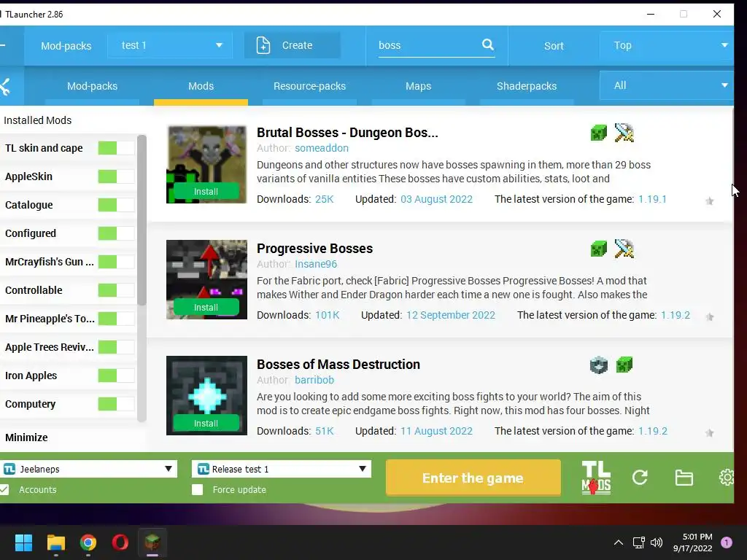The width and height of the screenshot is (747, 560).
Task: Open author barribob link
Action: click(314, 380)
